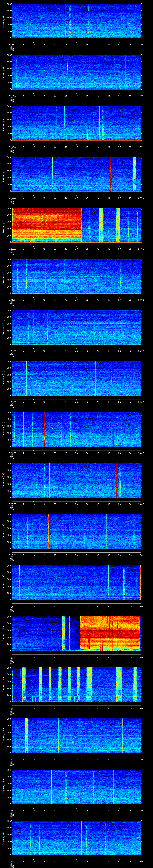Screen dimensions: 153x868
Task: Click the 6:27:00 start time label
Action: click(12, 606)
